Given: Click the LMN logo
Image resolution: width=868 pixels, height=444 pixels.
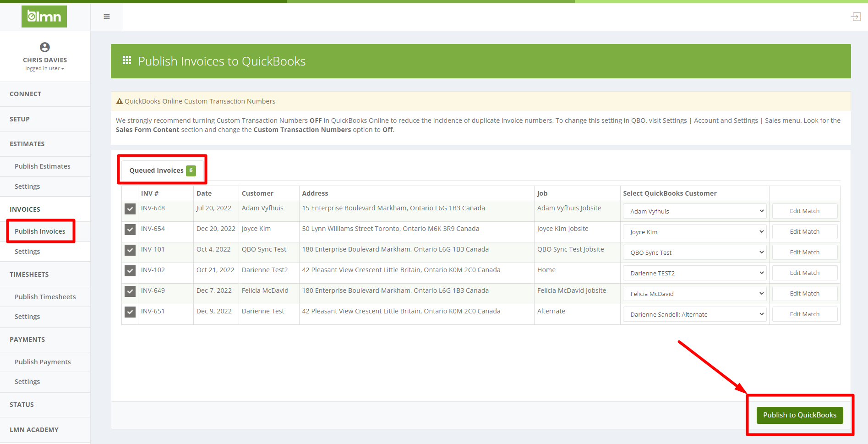Looking at the screenshot, I should click(x=44, y=16).
